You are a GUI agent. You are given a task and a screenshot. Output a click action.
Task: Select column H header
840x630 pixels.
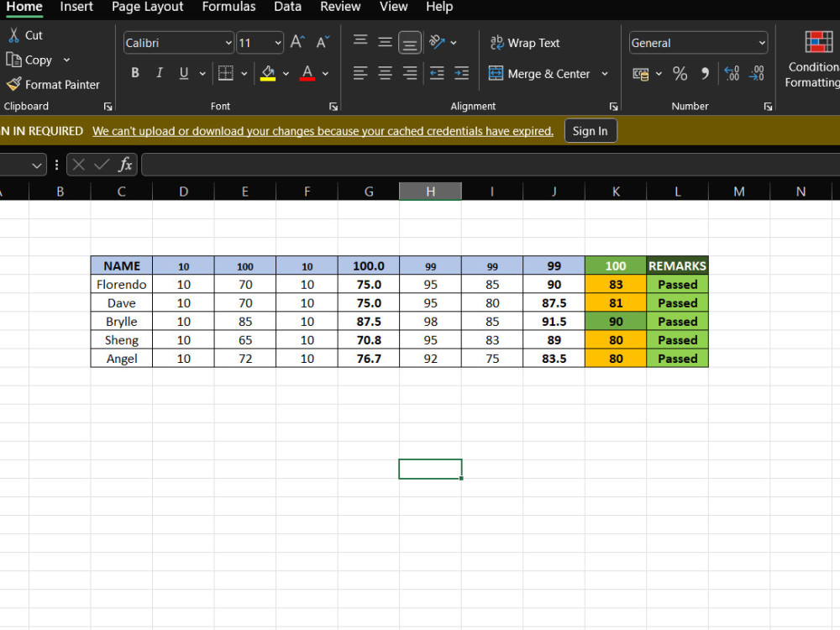(430, 192)
